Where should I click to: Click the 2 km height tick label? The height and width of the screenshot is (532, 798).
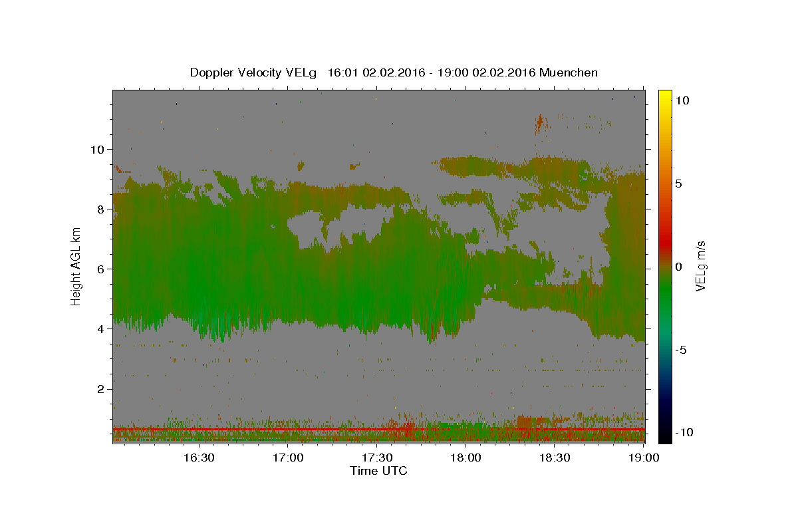102,388
